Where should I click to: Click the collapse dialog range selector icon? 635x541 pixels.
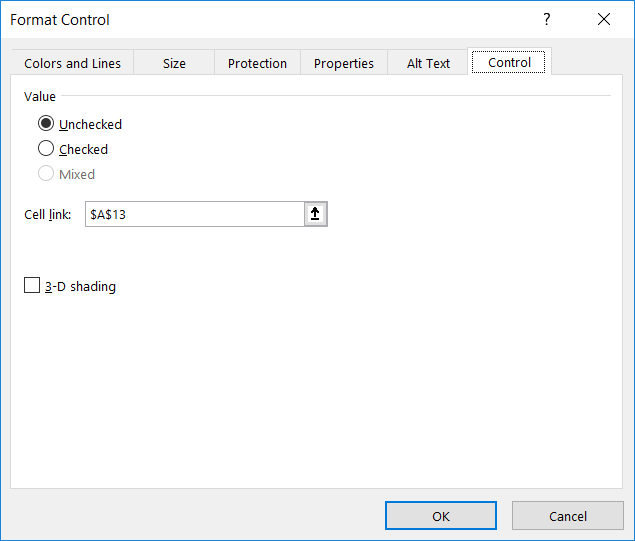pos(315,214)
